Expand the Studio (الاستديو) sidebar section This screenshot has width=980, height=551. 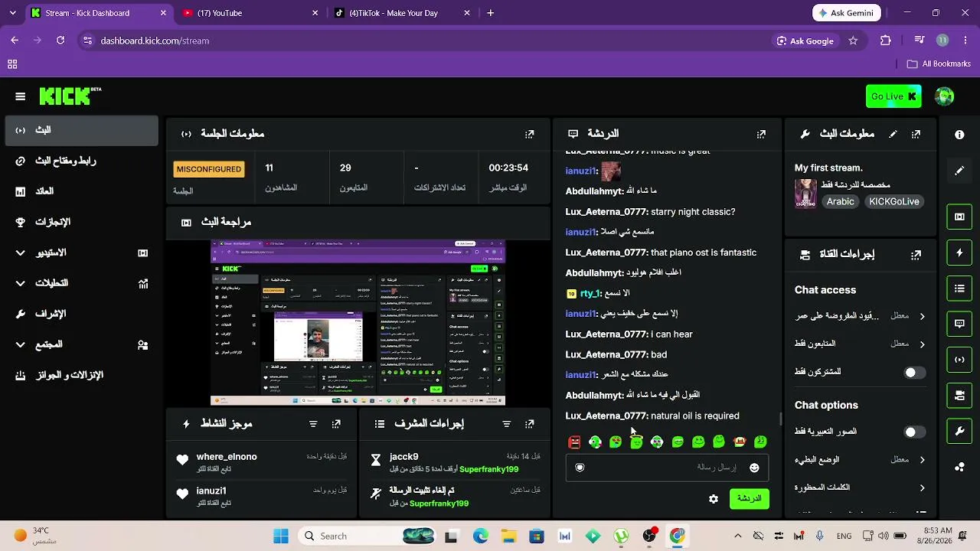(21, 253)
